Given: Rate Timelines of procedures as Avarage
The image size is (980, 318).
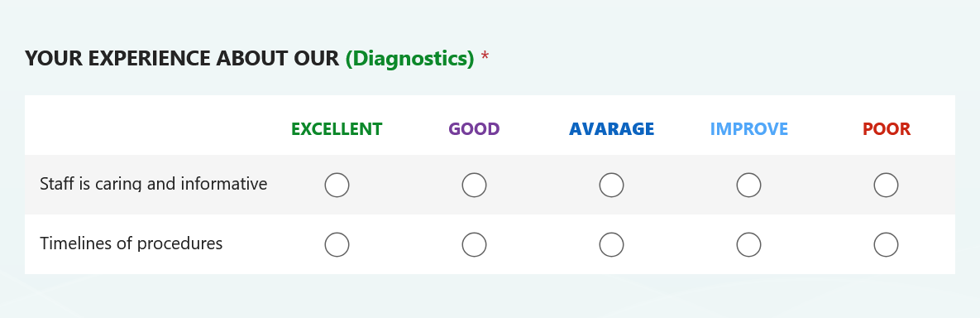Looking at the screenshot, I should [x=611, y=245].
